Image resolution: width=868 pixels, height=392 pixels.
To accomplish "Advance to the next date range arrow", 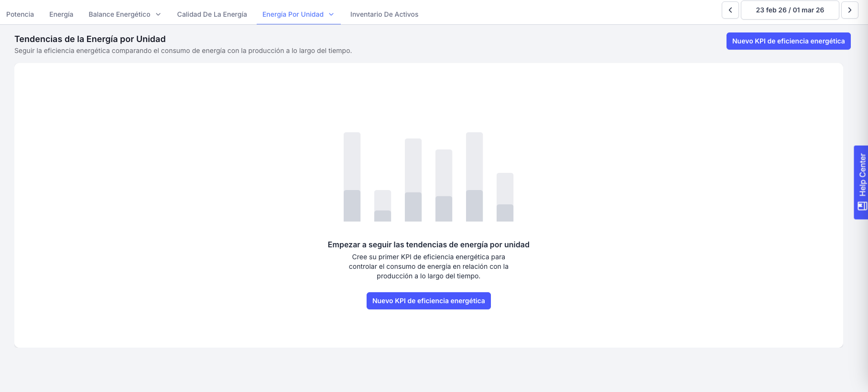I will 849,10.
